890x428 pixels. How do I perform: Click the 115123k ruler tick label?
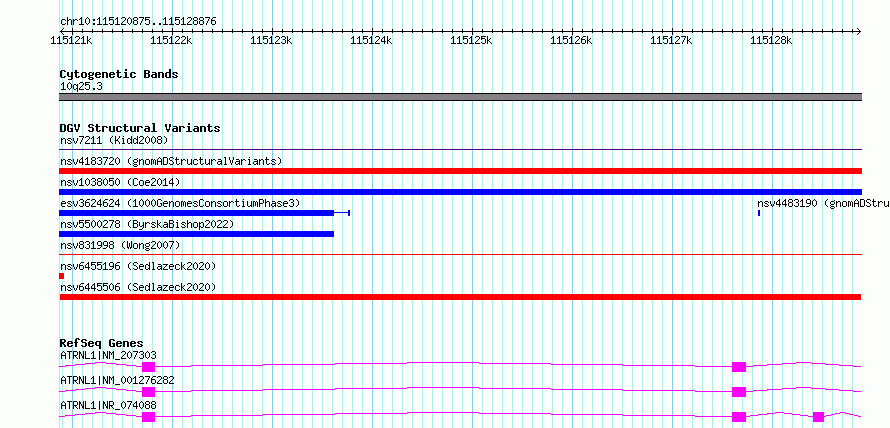(272, 40)
